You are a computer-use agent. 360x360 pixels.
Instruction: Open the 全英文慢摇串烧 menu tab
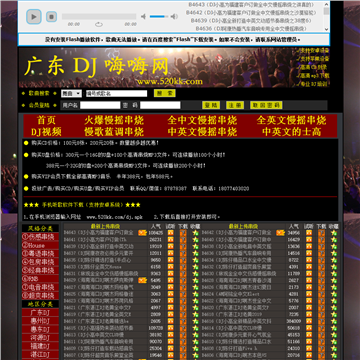pos(291,120)
